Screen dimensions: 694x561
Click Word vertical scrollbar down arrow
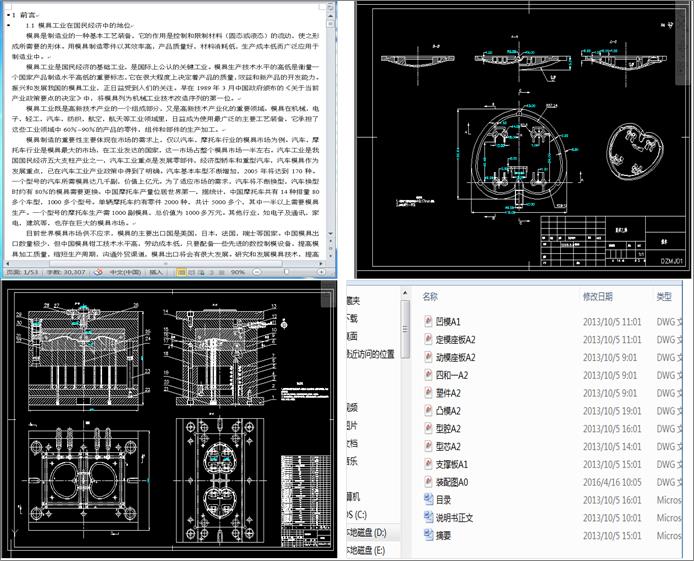pyautogui.click(x=330, y=233)
